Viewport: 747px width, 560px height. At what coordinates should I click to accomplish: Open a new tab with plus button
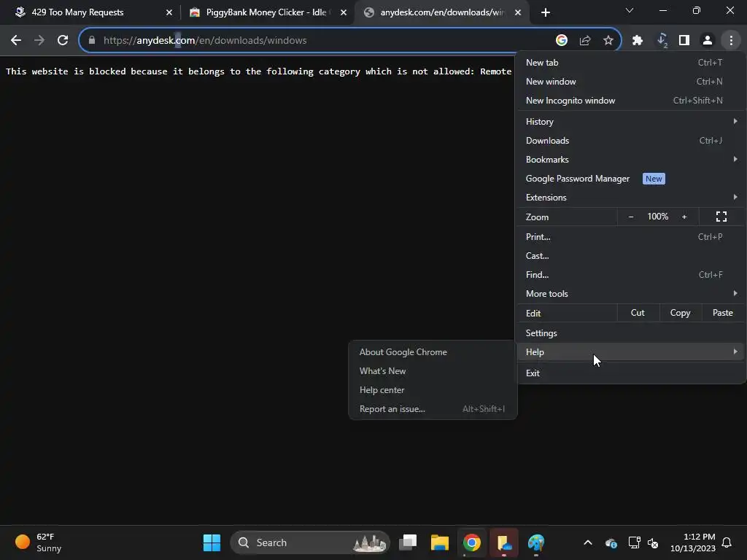(x=546, y=12)
